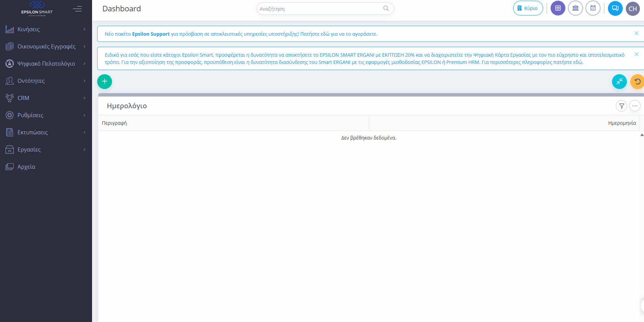This screenshot has height=322, width=644.
Task: Expand the Οντότητες chevron
Action: [x=84, y=81]
